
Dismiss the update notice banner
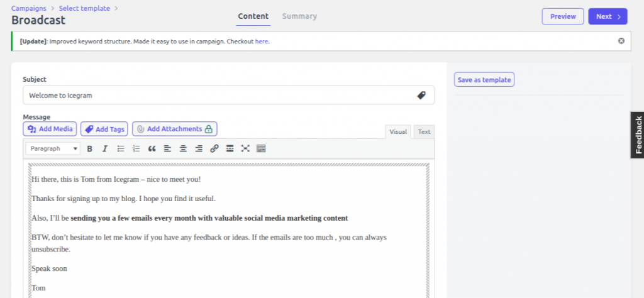621,41
